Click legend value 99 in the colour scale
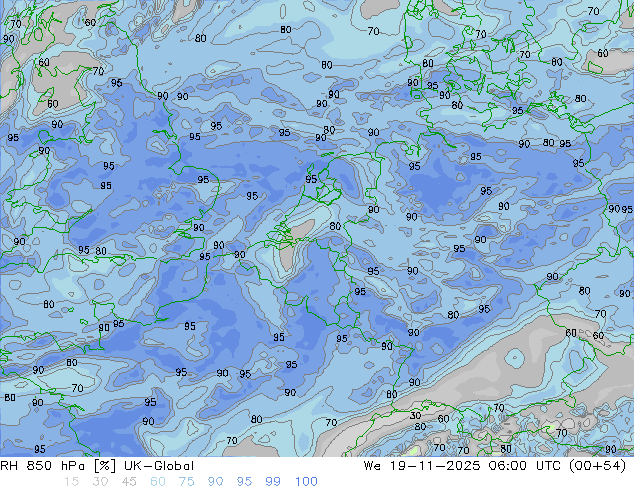Viewport: 634px width, 490px height. pyautogui.click(x=273, y=482)
